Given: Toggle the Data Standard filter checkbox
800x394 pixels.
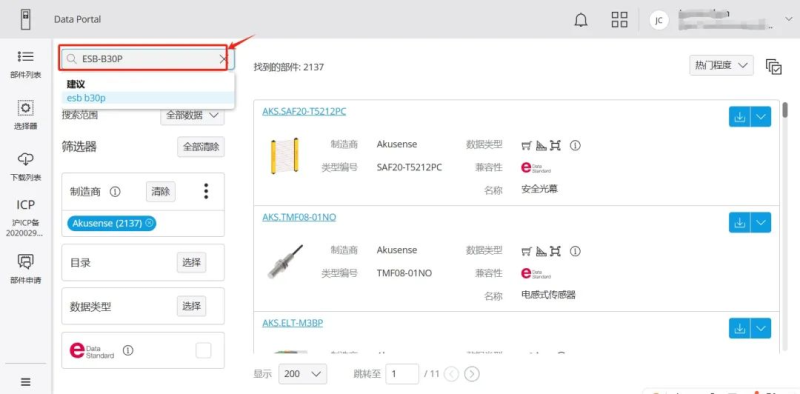Looking at the screenshot, I should (204, 351).
